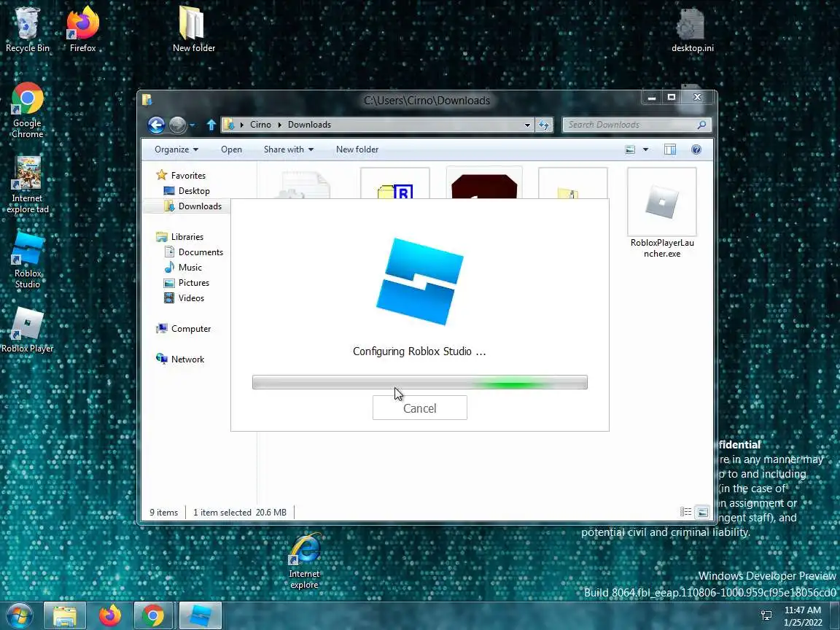
Task: Click the '9 items' status bar text
Action: 163,513
